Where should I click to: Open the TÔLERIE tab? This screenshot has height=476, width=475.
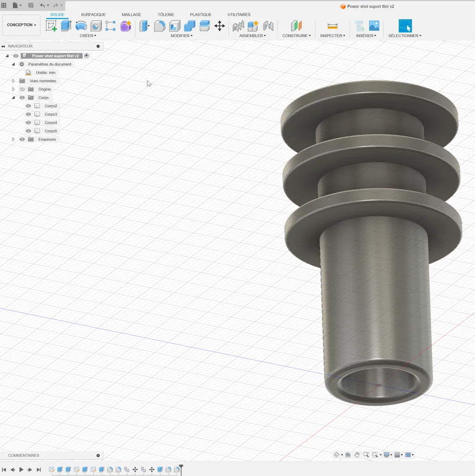coord(165,15)
